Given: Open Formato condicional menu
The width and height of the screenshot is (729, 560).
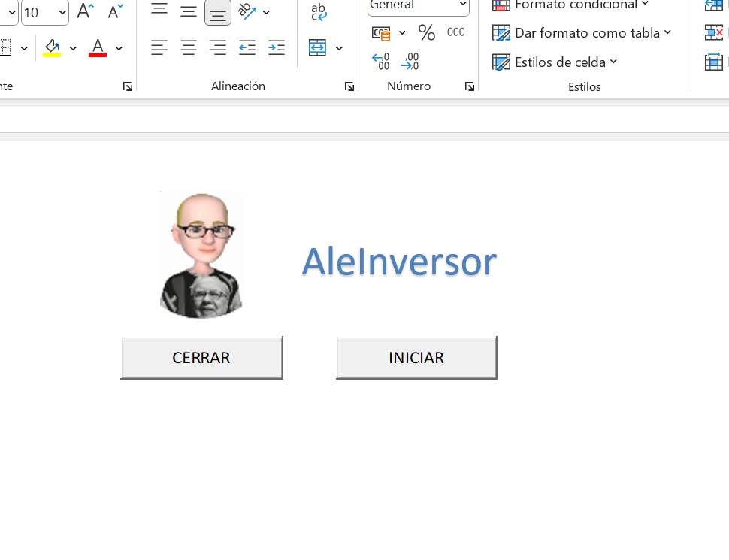Looking at the screenshot, I should tap(570, 5).
